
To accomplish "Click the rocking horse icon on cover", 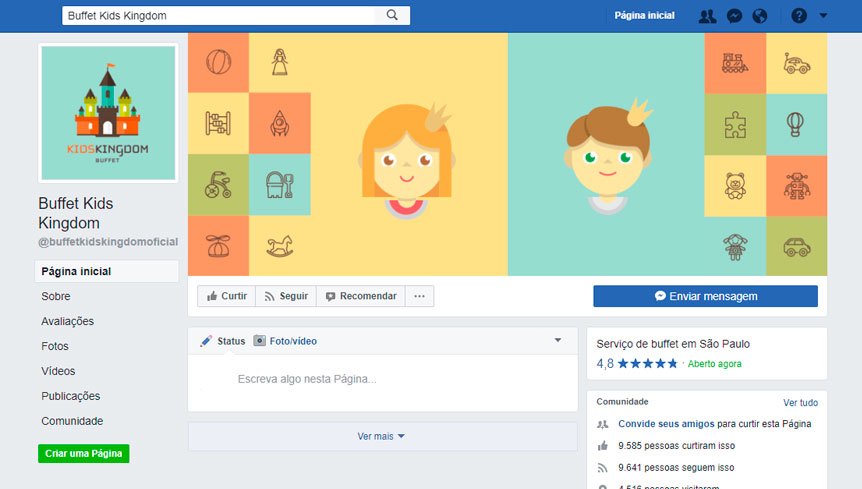I will [280, 246].
